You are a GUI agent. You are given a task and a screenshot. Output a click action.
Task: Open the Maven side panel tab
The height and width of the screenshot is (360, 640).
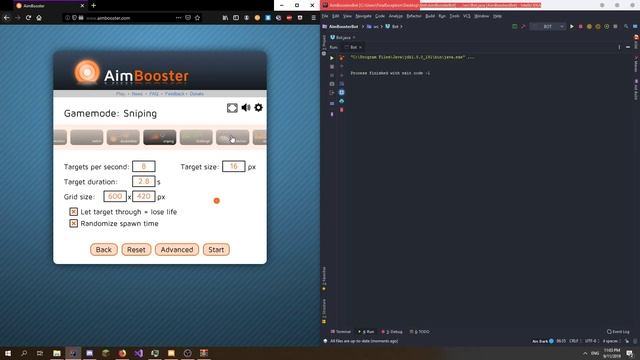(x=636, y=65)
